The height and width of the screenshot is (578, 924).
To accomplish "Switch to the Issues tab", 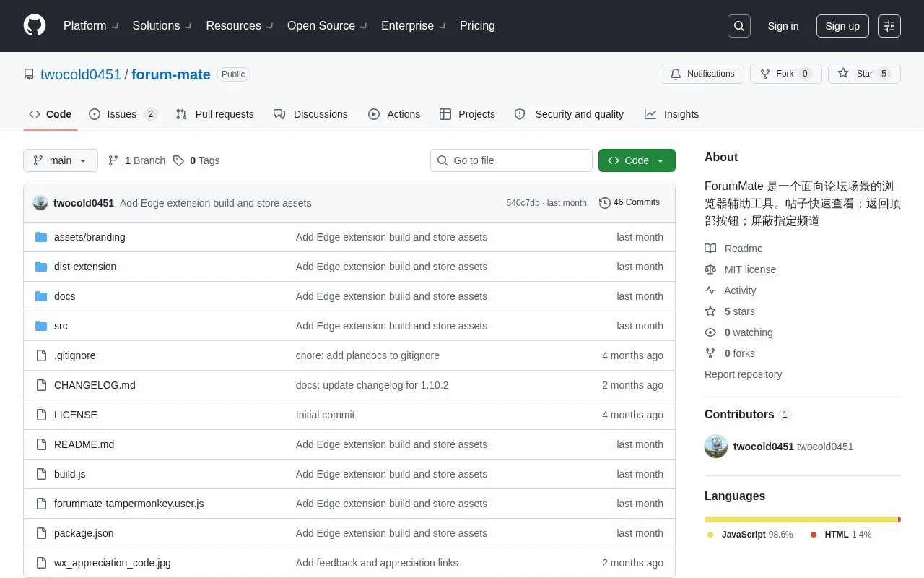I will click(x=123, y=114).
